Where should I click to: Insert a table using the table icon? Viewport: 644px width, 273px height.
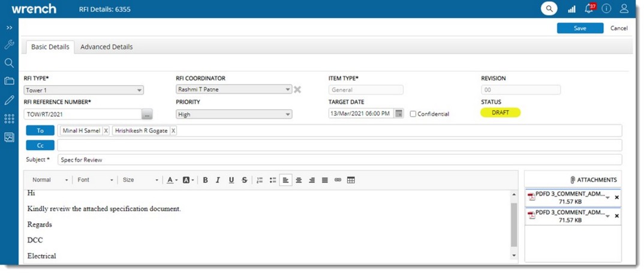[x=351, y=180]
